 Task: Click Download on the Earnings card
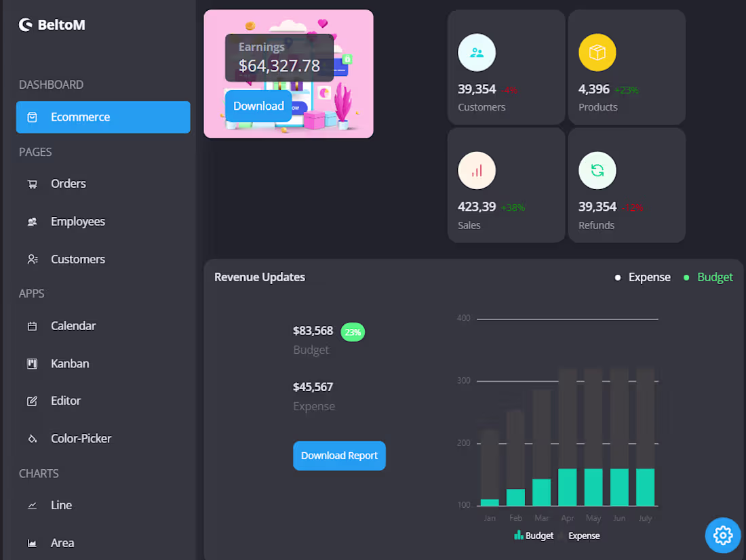pyautogui.click(x=258, y=106)
